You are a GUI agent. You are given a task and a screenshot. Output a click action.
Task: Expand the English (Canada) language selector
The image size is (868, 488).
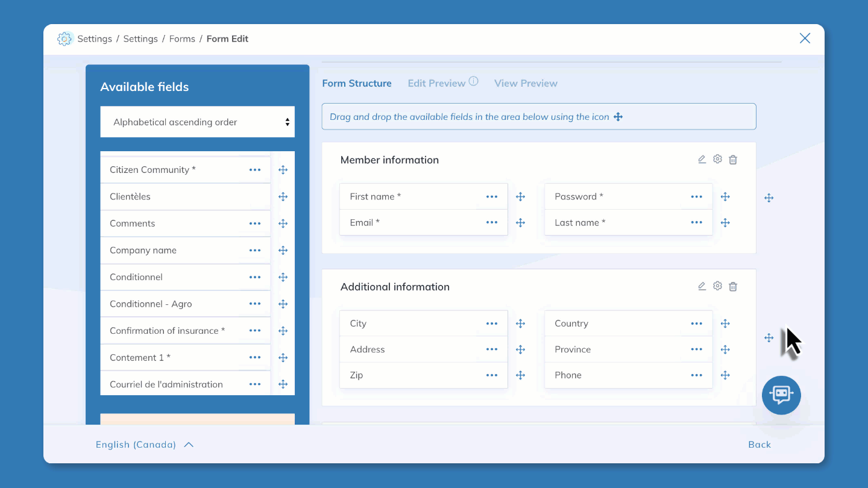[145, 445]
